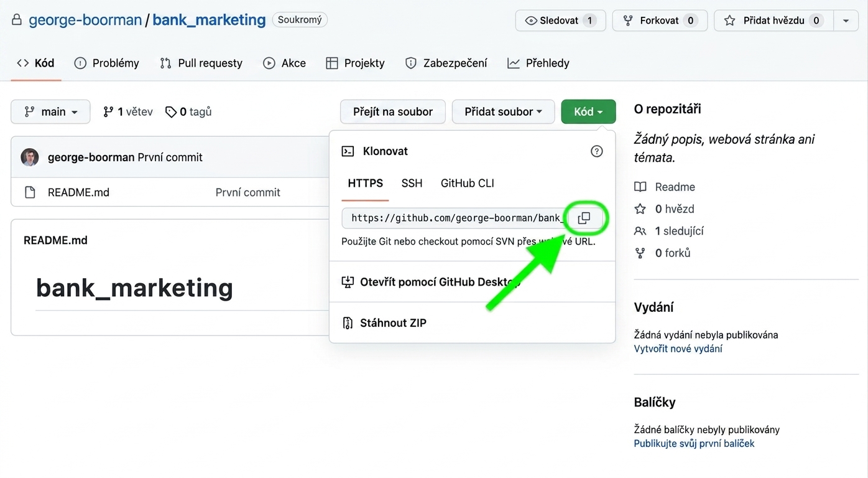This screenshot has width=868, height=478.
Task: Click the Sledovat count badge showing 1
Action: [x=589, y=21]
